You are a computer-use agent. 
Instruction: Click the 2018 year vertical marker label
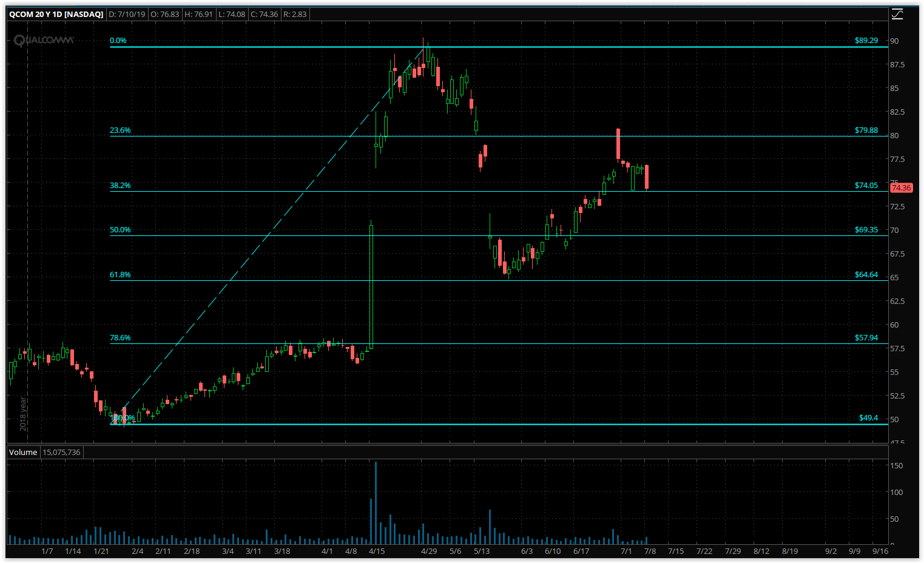point(23,414)
